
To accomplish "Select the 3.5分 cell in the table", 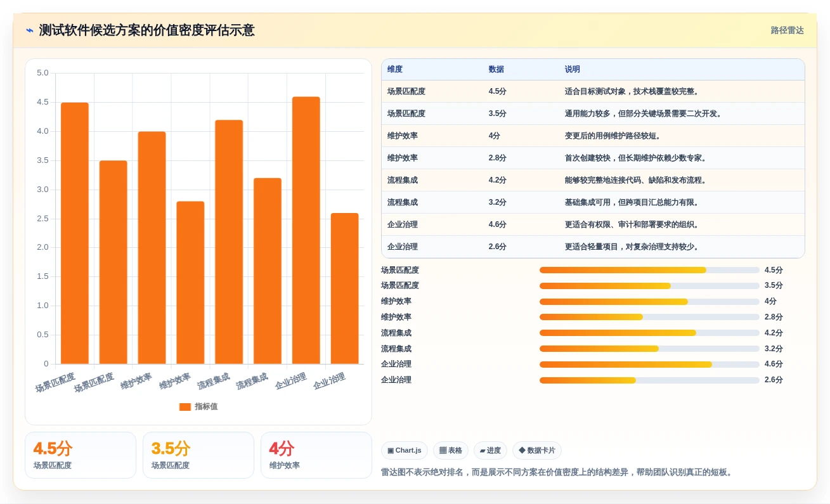I will (498, 113).
